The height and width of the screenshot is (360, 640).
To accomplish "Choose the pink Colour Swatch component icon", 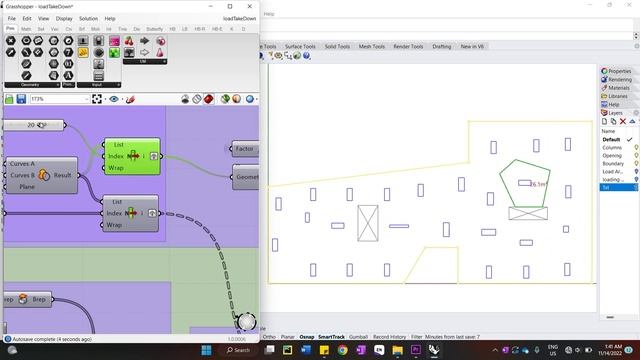I will 114,40.
